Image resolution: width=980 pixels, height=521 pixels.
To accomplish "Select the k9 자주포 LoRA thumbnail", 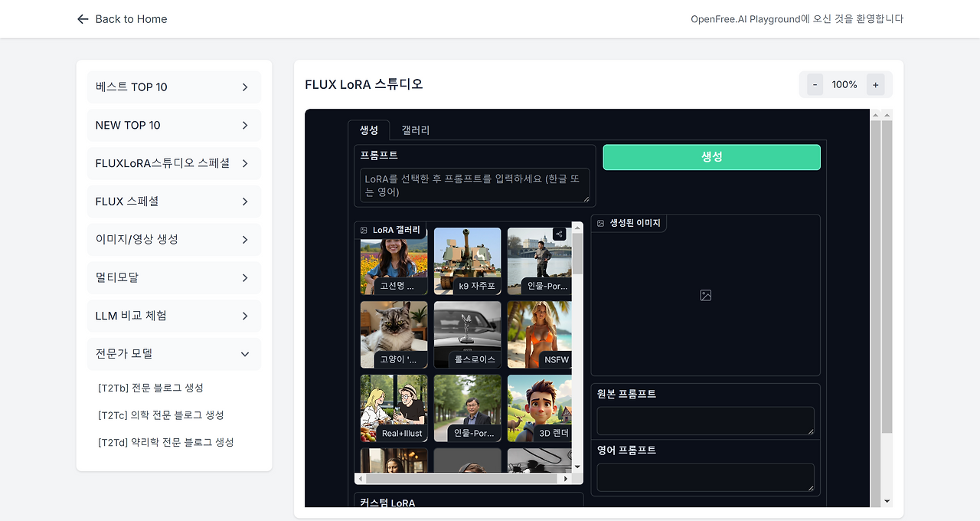I will pos(468,261).
